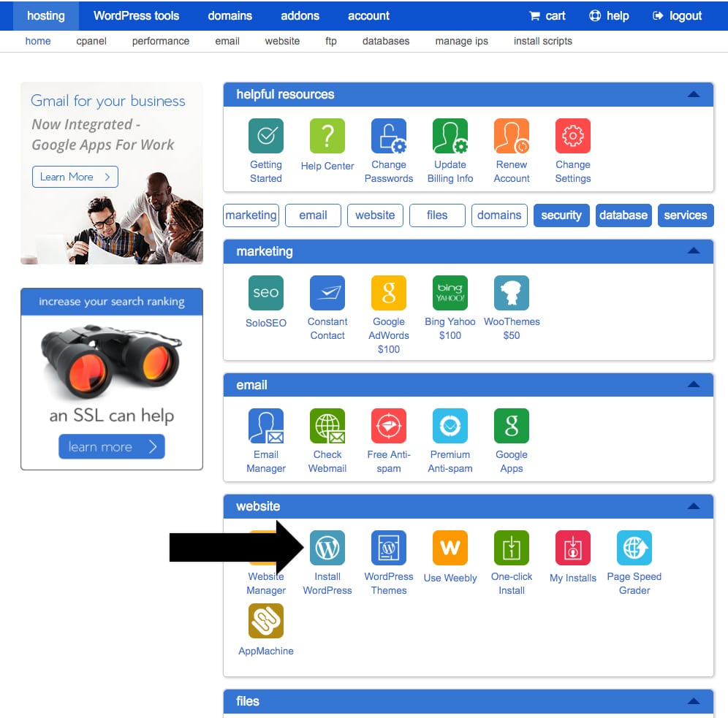Toggle the website section filter

(x=375, y=215)
